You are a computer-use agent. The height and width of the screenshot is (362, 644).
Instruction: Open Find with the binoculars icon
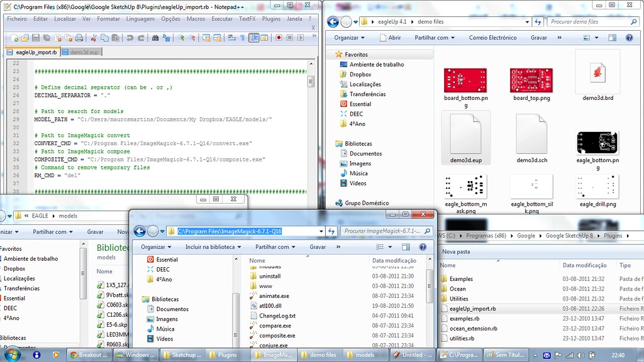pyautogui.click(x=155, y=38)
